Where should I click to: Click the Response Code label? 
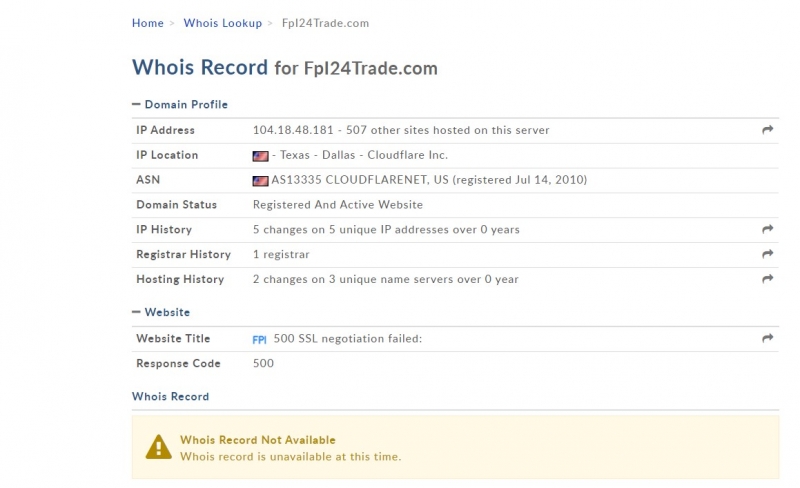[x=178, y=363]
